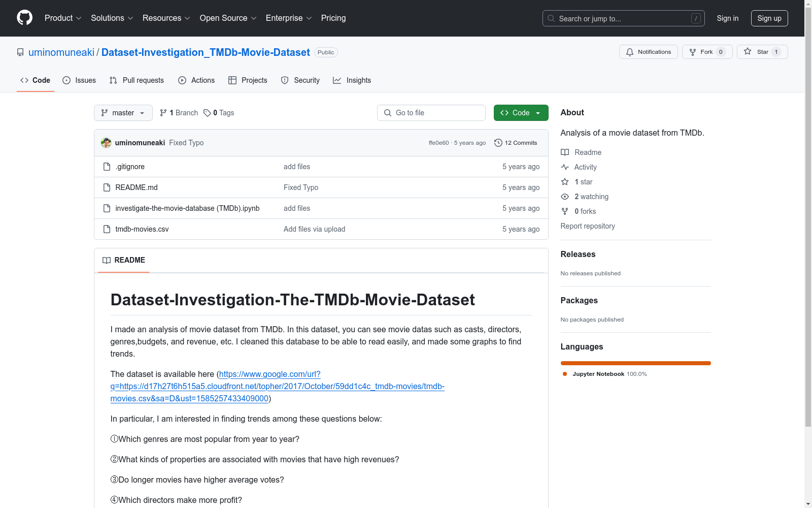The height and width of the screenshot is (508, 812).
Task: Click the Search or jump to field
Action: click(x=624, y=18)
